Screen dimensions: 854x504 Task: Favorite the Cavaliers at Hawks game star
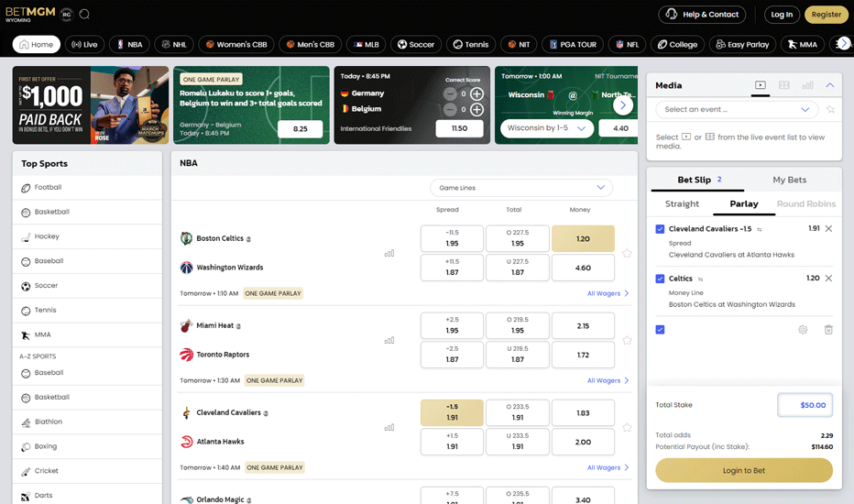coord(627,428)
